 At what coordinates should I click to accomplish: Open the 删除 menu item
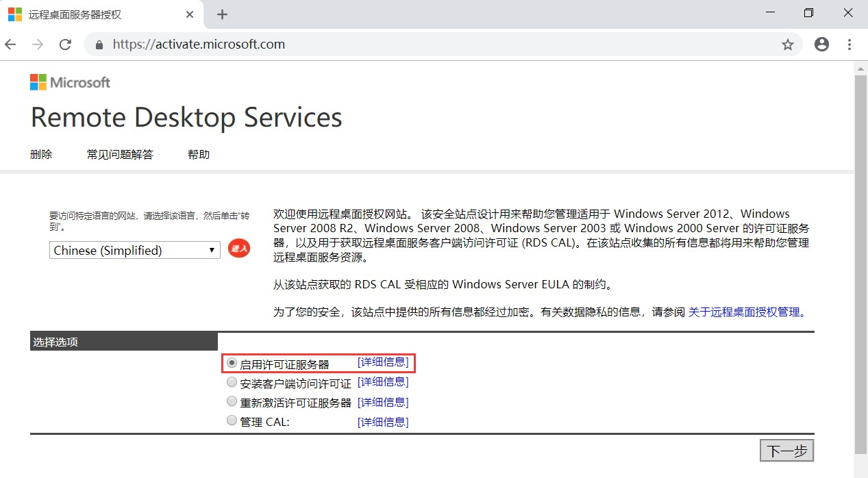point(41,154)
